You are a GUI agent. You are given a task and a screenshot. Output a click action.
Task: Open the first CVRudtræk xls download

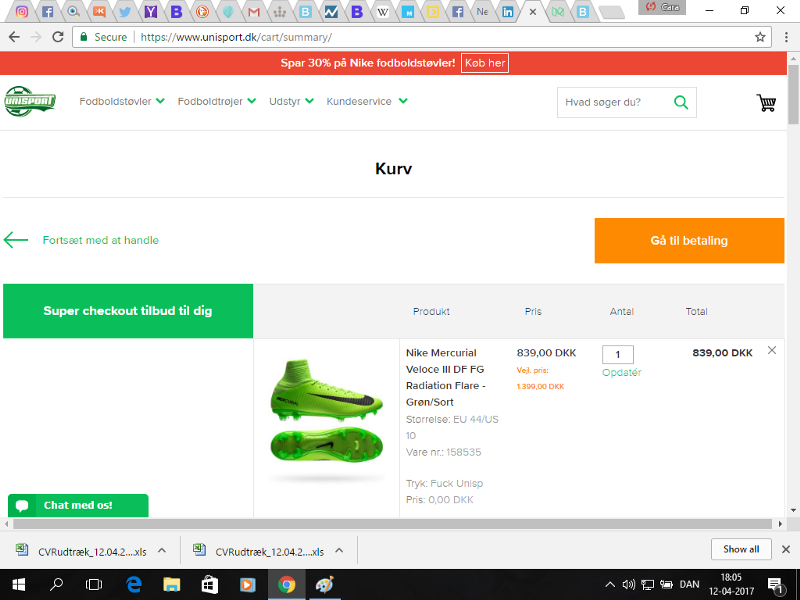(x=82, y=551)
